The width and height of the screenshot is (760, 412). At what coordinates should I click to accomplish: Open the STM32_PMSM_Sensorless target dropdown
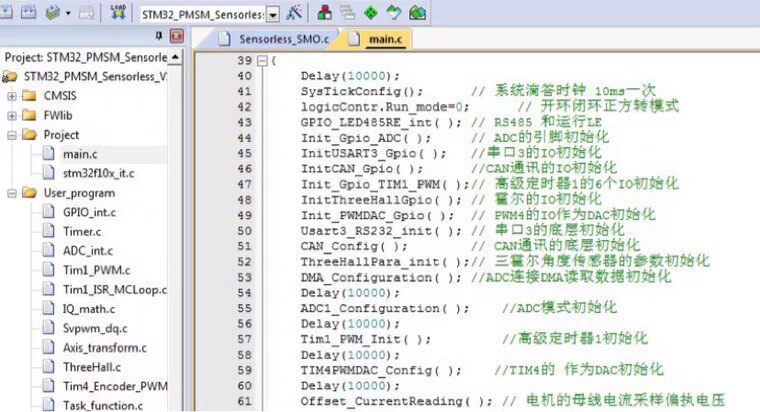[273, 15]
